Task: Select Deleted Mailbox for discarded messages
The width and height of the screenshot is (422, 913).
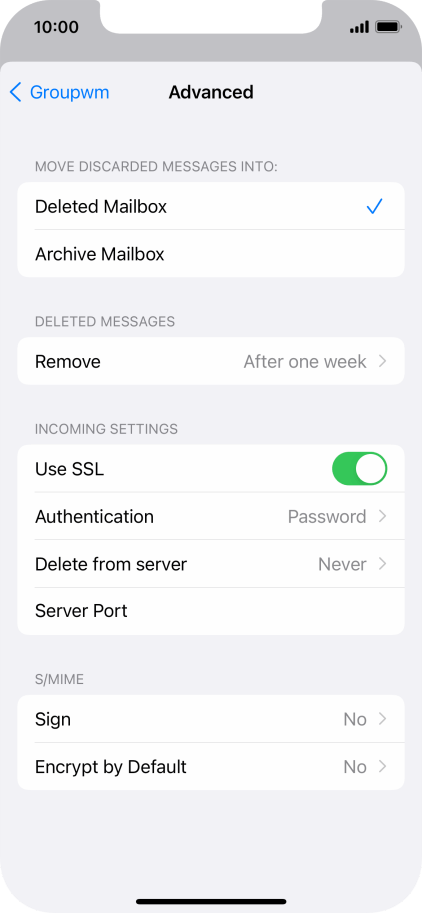Action: (x=211, y=206)
